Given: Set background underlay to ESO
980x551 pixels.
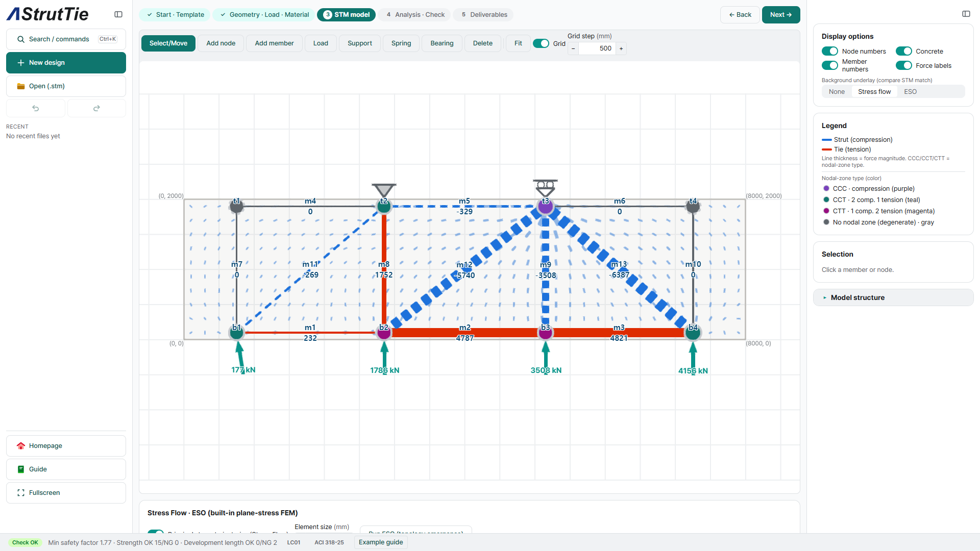Looking at the screenshot, I should pos(911,92).
